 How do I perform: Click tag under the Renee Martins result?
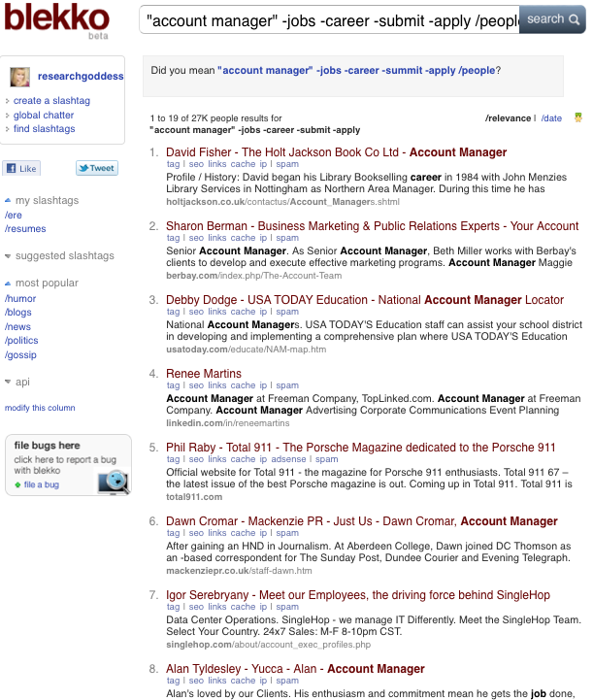pos(173,384)
